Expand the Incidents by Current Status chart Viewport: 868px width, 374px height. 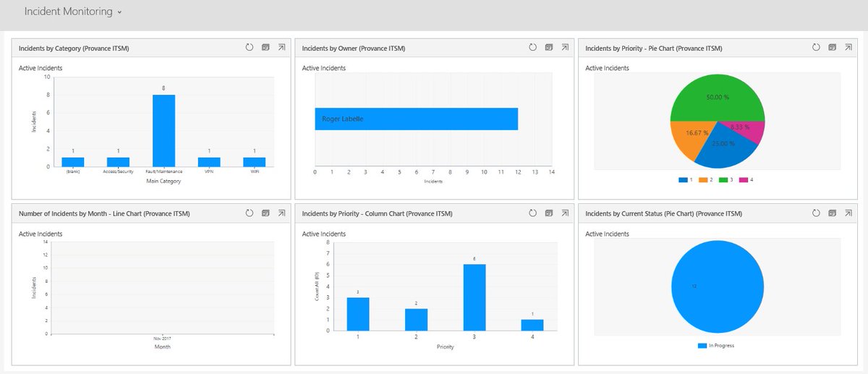pyautogui.click(x=848, y=213)
